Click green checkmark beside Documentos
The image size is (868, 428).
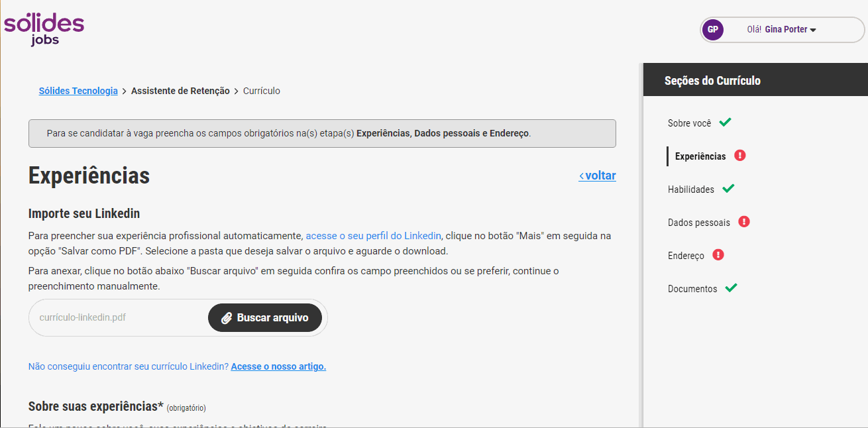[731, 288]
